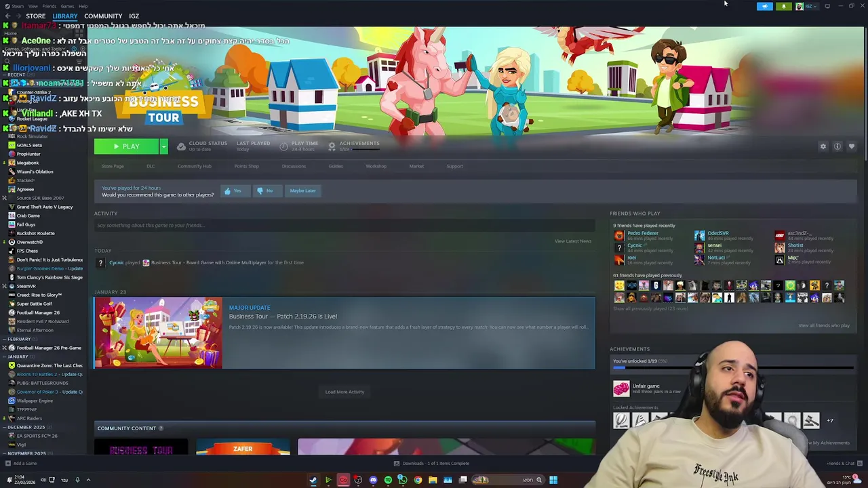Switch to the Library tab
The image size is (868, 488).
(x=65, y=16)
